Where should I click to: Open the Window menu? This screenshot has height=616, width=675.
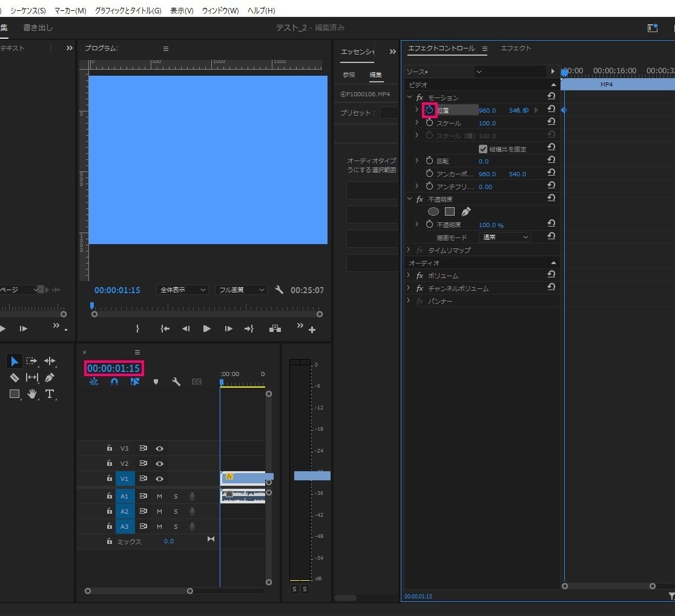pos(220,11)
